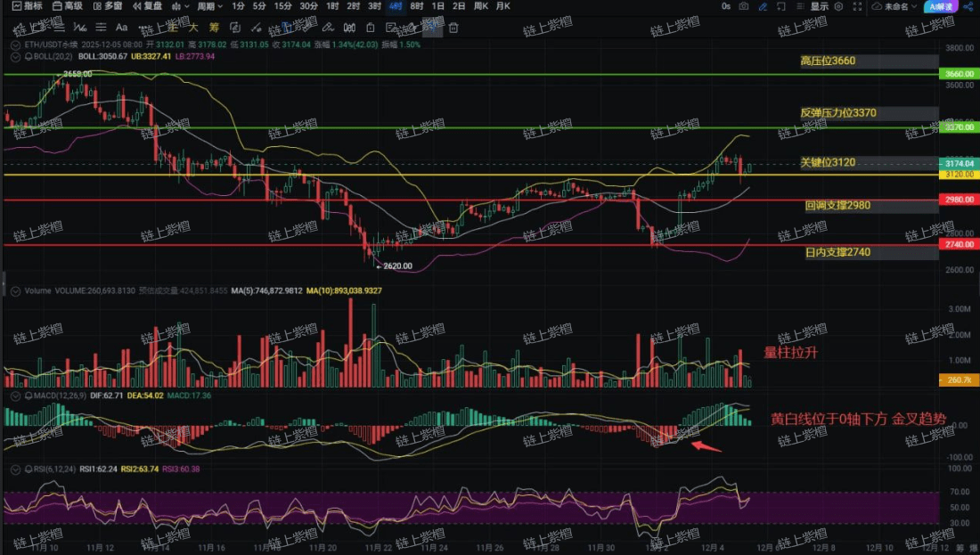
Task: Toggle the blue pencil drawing mode
Action: point(763,6)
